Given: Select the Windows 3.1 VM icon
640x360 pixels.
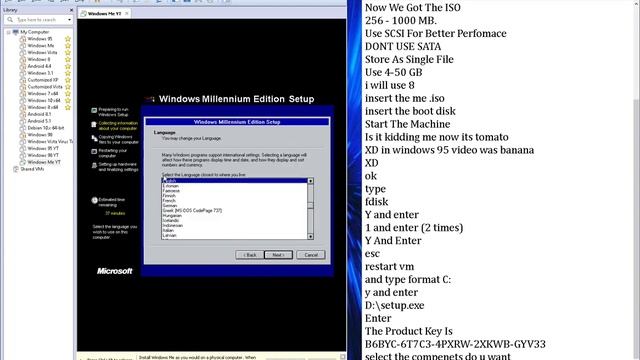Looking at the screenshot, I should pos(23,73).
